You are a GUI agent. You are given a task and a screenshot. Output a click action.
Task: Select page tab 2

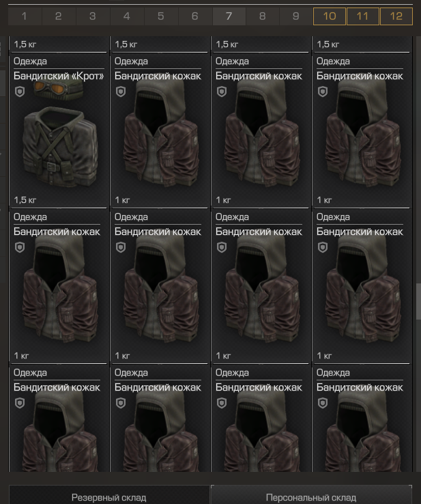[x=59, y=16]
